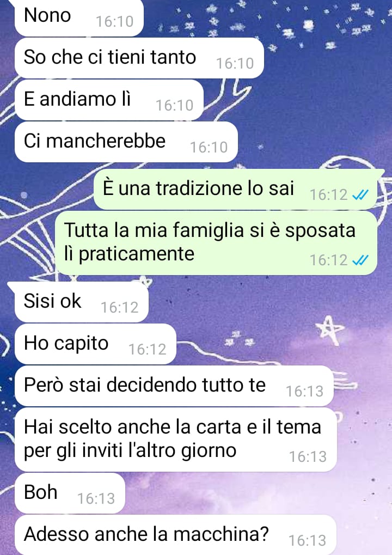This screenshot has height=555, width=392.
Task: Click read-receipt checkmarks on 'È una tradizione' message
Action: [x=360, y=194]
